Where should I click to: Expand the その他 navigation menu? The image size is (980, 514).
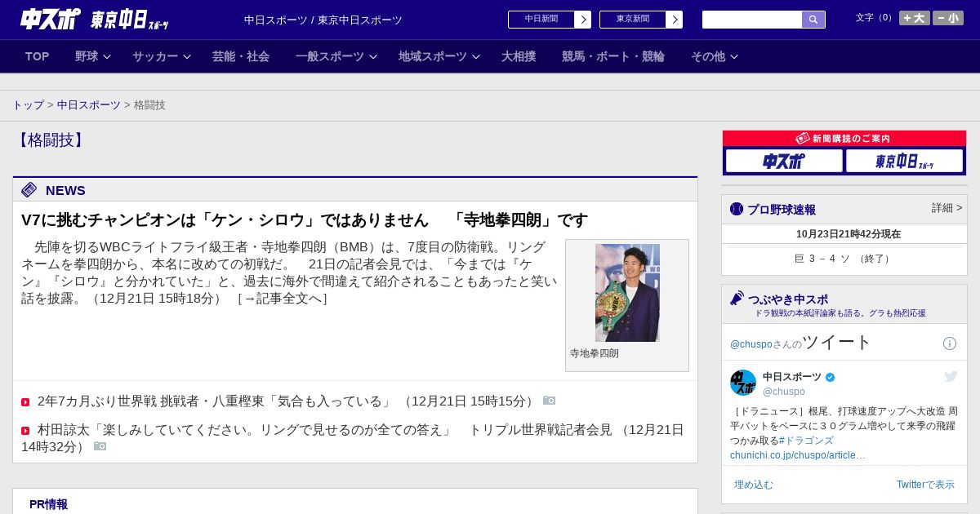coord(715,56)
